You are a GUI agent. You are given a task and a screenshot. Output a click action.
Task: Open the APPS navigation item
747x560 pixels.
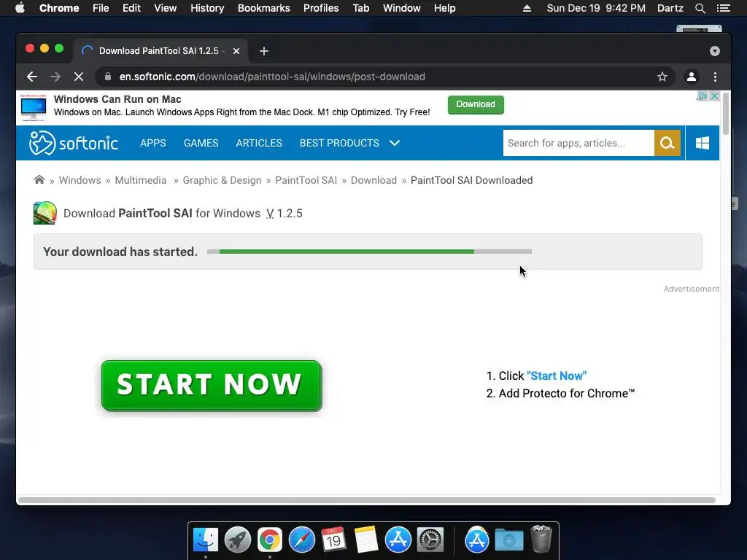pos(153,143)
